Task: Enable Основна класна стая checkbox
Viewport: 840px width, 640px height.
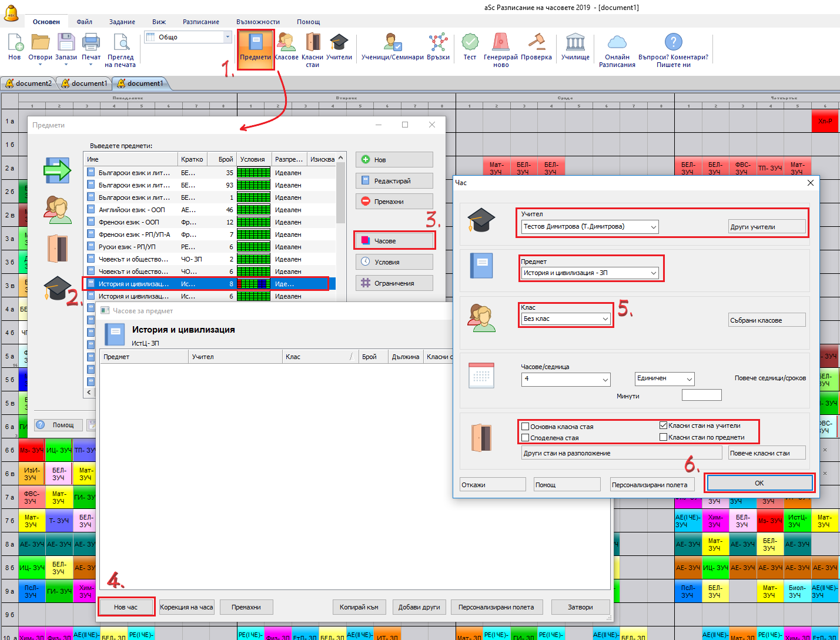Action: pyautogui.click(x=526, y=427)
